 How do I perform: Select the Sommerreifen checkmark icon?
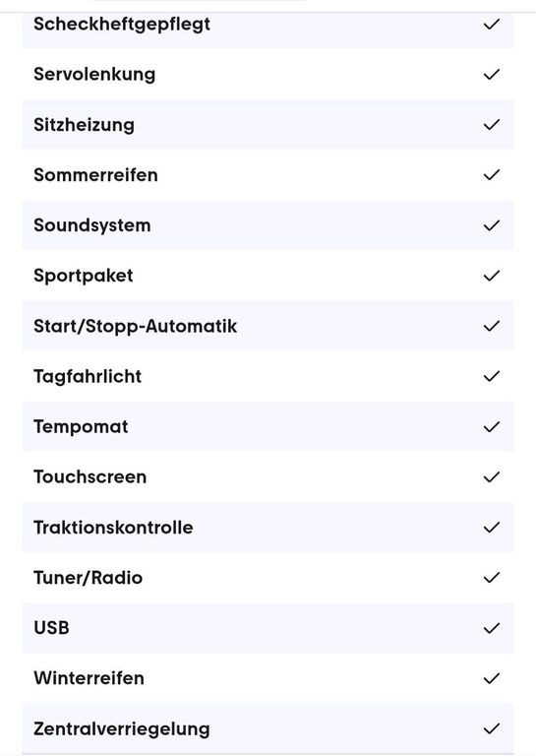click(491, 175)
